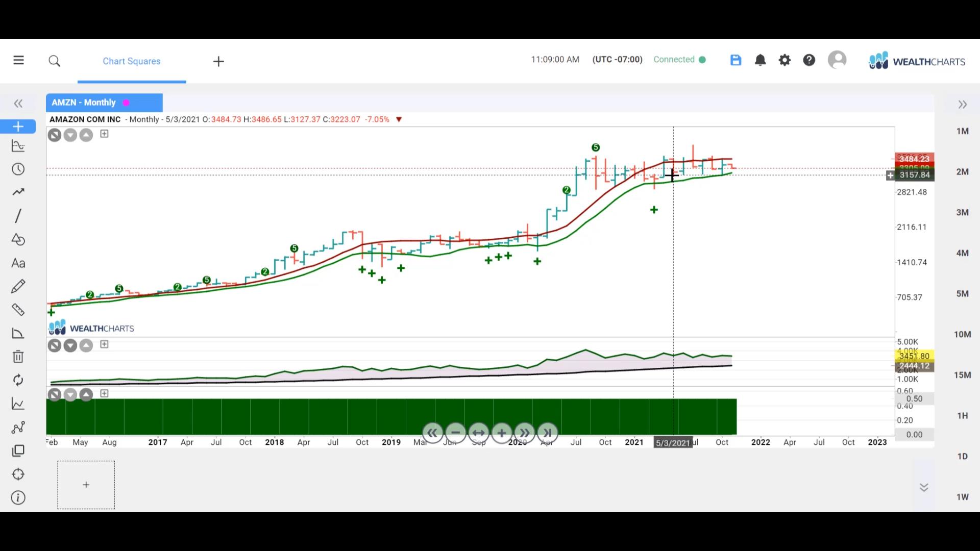Open the connected nodes graph tool
Viewport: 980px width, 551px height.
pos(18,428)
